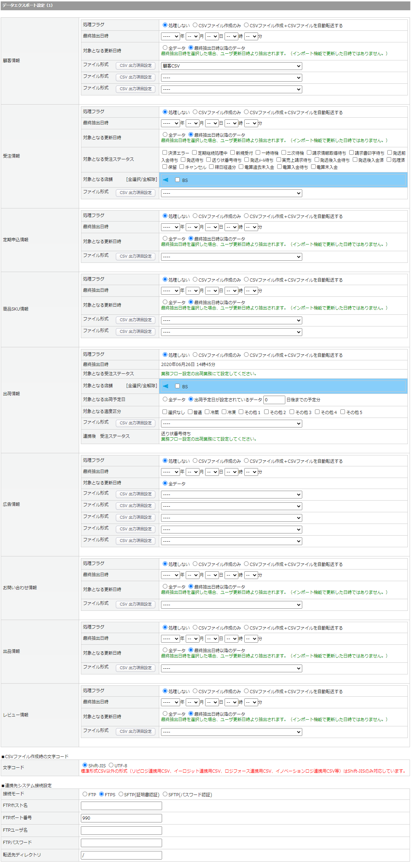Expand the year dropdown in 顧客情報 最終抽出日時
The height and width of the screenshot is (868, 411).
(170, 36)
